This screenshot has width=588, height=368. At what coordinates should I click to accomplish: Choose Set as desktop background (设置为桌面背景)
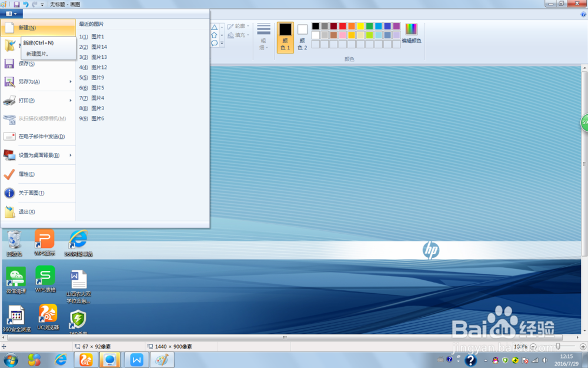34,155
